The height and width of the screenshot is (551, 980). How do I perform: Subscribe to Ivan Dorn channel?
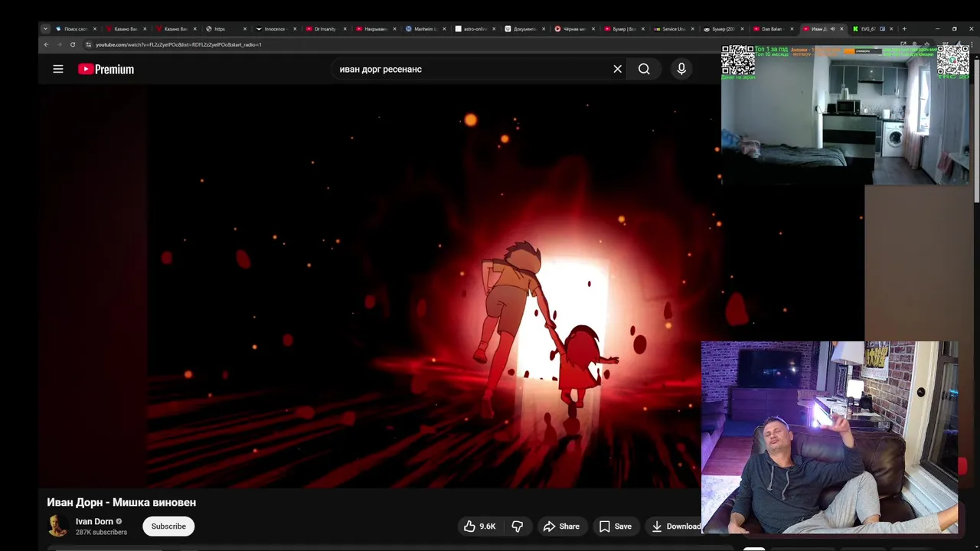pyautogui.click(x=168, y=527)
